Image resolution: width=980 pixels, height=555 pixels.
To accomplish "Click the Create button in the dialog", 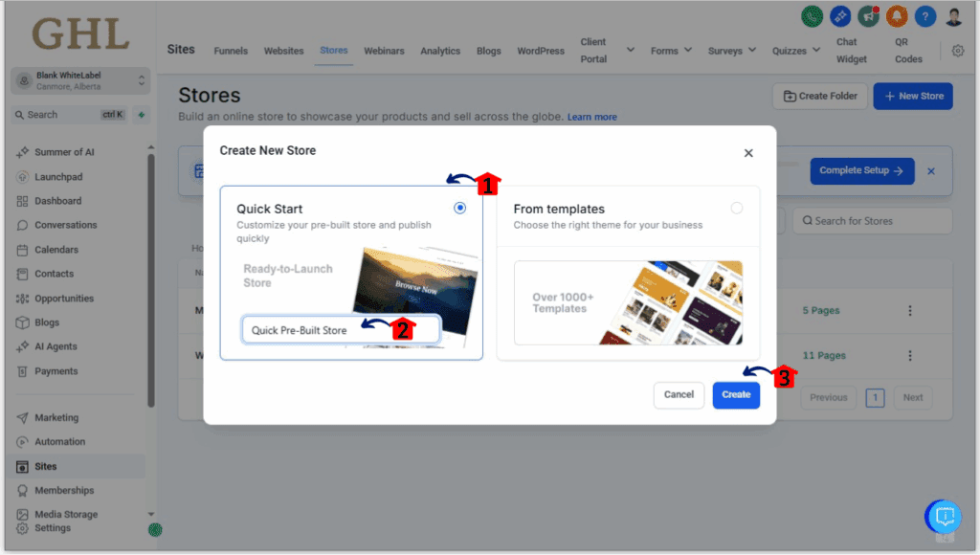I will pyautogui.click(x=736, y=394).
